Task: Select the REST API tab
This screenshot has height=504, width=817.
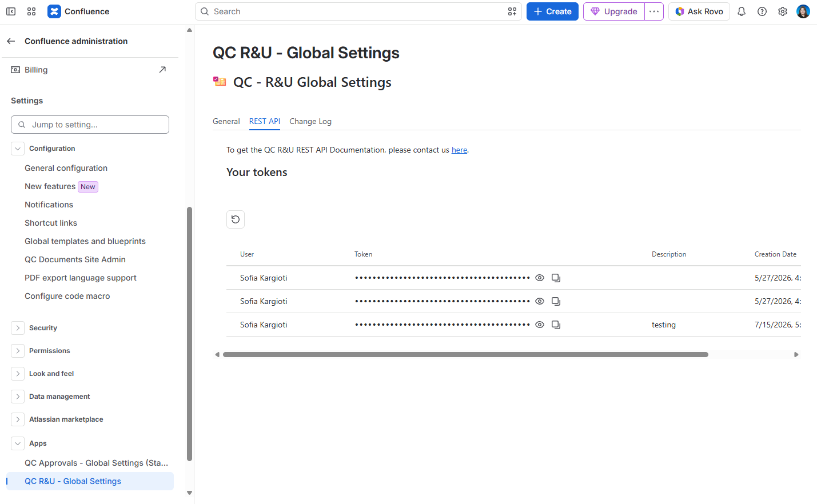Action: click(x=265, y=121)
